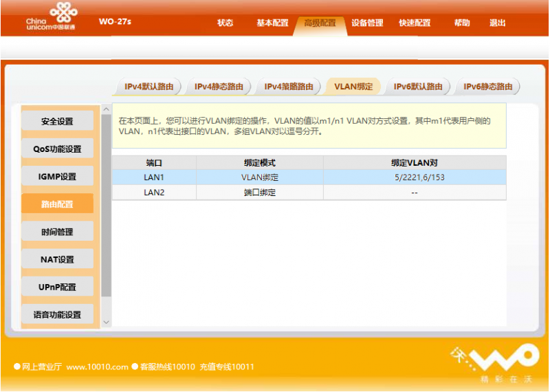Select NAT设置 from the sidebar
The image size is (550, 392).
(x=57, y=259)
